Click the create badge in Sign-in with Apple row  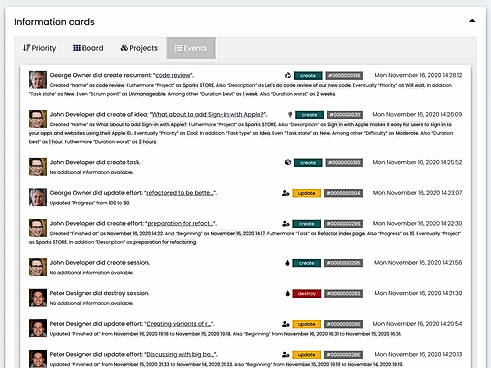coord(309,115)
